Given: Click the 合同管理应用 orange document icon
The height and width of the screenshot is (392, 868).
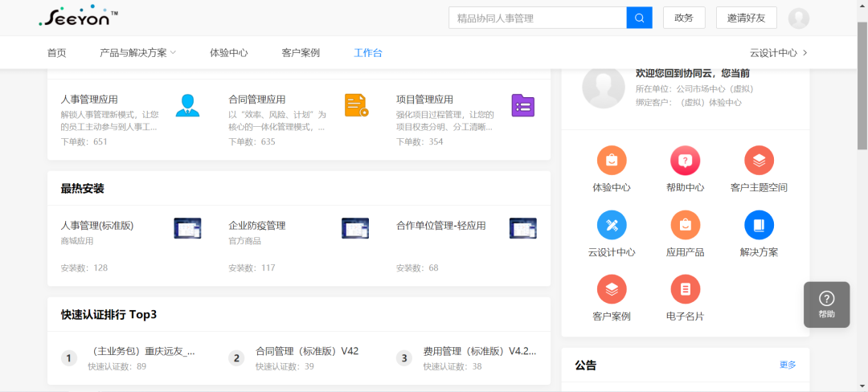Looking at the screenshot, I should pos(356,105).
